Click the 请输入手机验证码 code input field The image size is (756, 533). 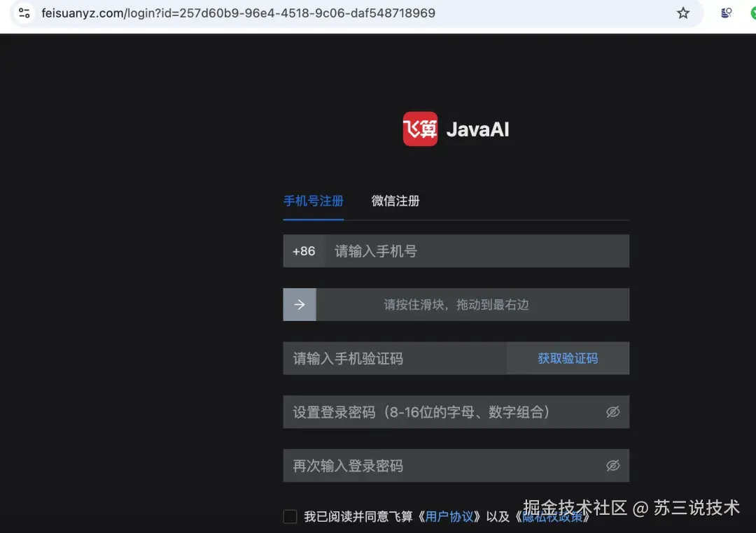[x=392, y=358]
